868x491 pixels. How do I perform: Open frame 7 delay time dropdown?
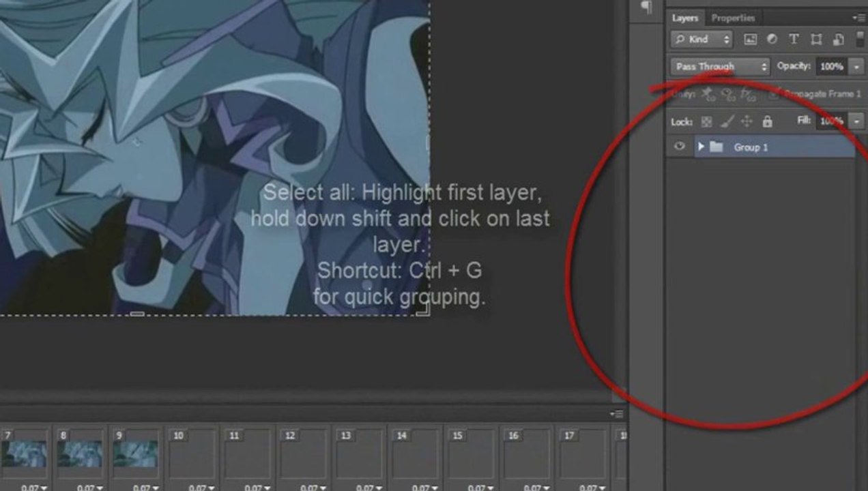pos(34,487)
